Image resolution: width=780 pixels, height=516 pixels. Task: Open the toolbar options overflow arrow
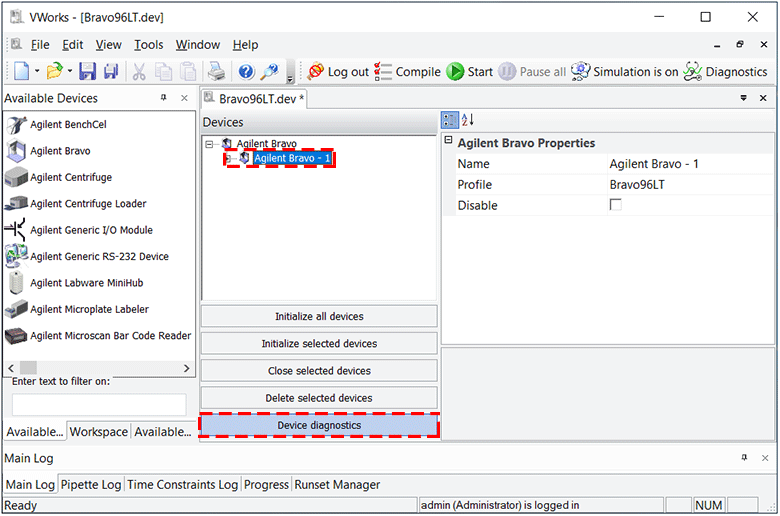coord(290,73)
